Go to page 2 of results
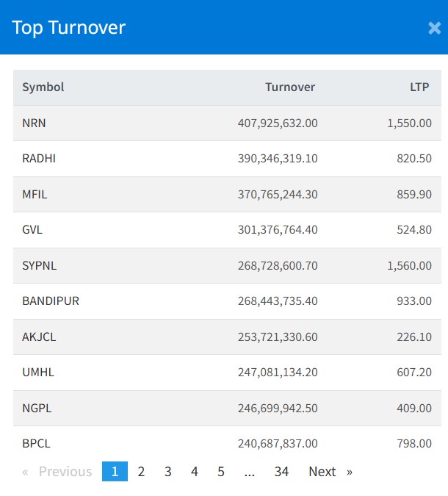 (141, 472)
